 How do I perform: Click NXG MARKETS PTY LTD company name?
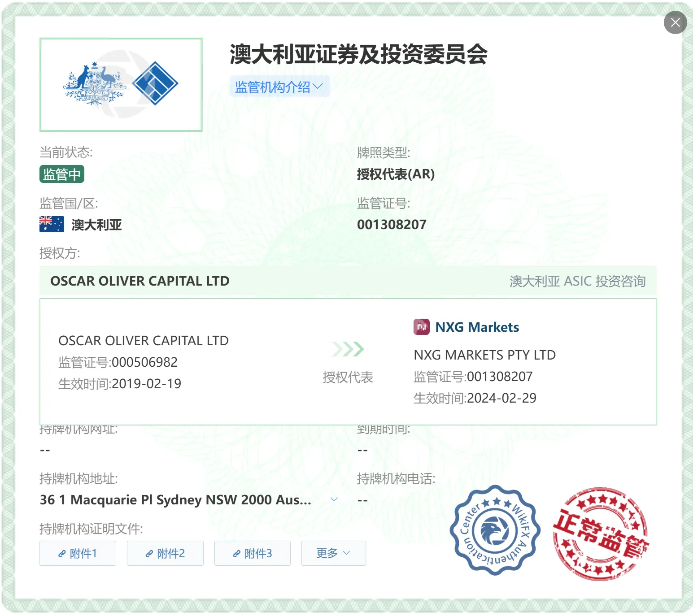click(484, 355)
